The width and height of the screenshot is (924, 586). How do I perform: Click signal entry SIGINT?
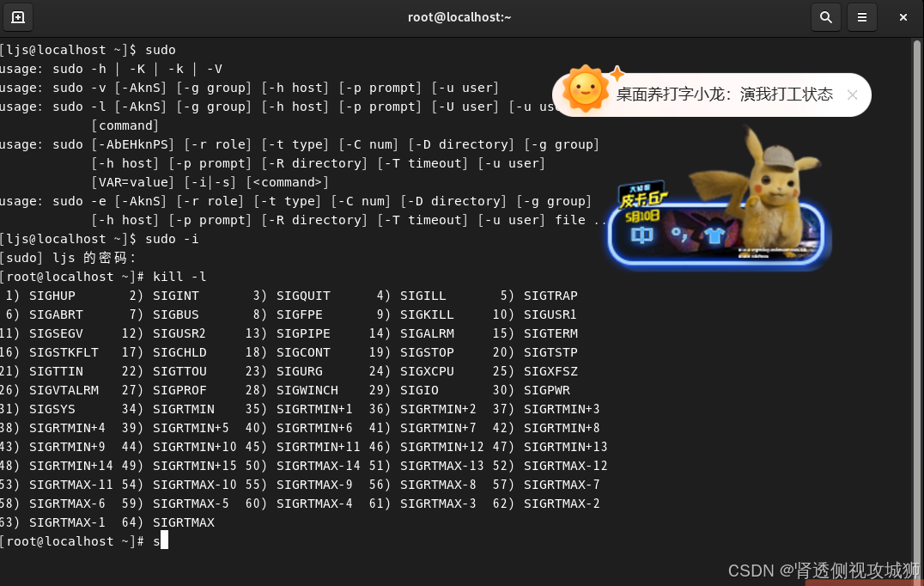click(x=176, y=296)
